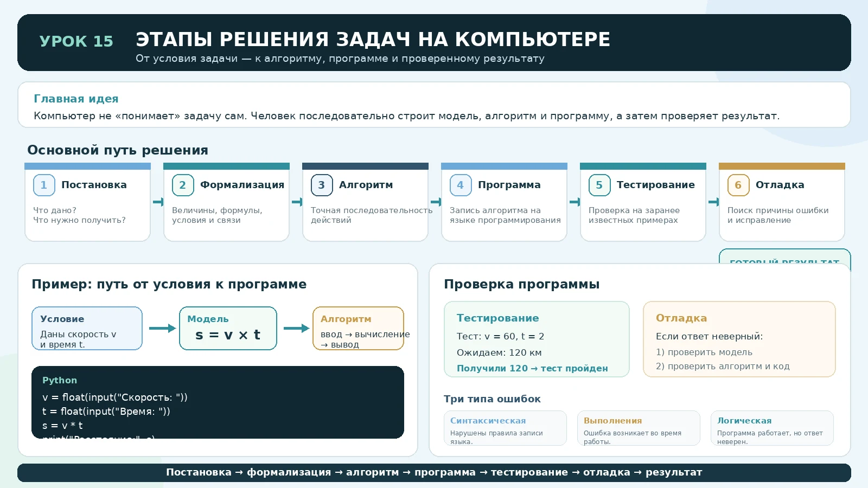Open the 'Синтаксическая' error card
This screenshot has height=488, width=868.
click(x=505, y=428)
